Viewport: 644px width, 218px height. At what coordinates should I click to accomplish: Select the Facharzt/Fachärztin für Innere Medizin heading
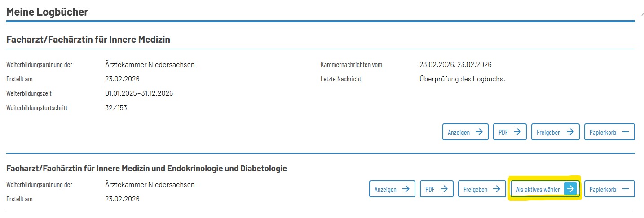tap(88, 40)
